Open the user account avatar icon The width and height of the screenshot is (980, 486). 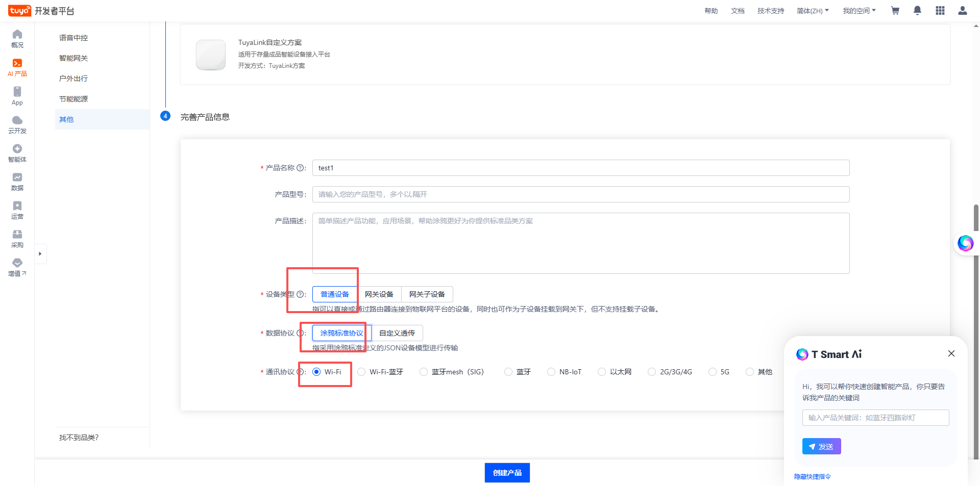tap(963, 11)
